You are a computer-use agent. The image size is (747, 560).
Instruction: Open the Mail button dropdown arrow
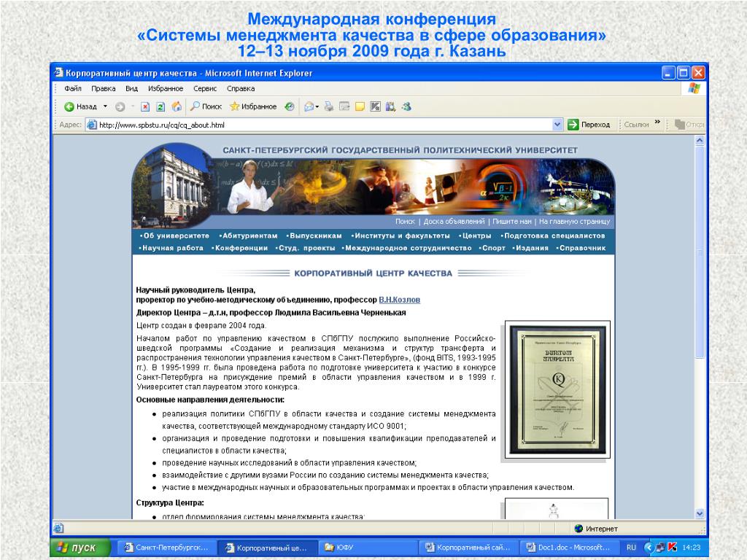tap(317, 106)
